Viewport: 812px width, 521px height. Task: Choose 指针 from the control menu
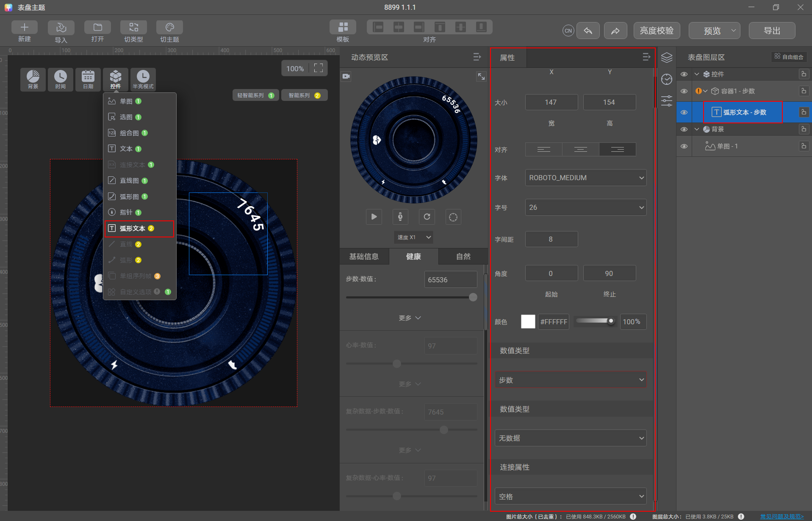pyautogui.click(x=126, y=212)
